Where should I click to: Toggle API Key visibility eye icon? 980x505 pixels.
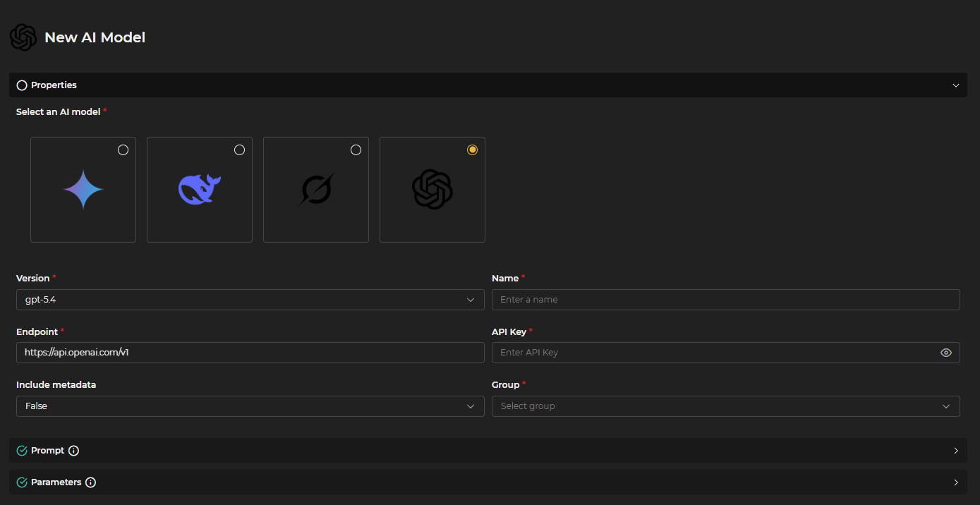pos(946,353)
